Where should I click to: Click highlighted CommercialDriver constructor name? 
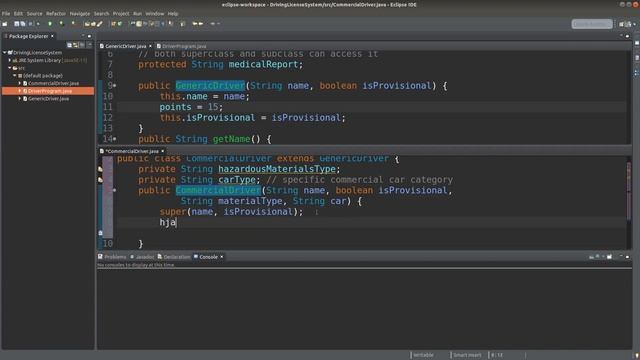point(218,190)
